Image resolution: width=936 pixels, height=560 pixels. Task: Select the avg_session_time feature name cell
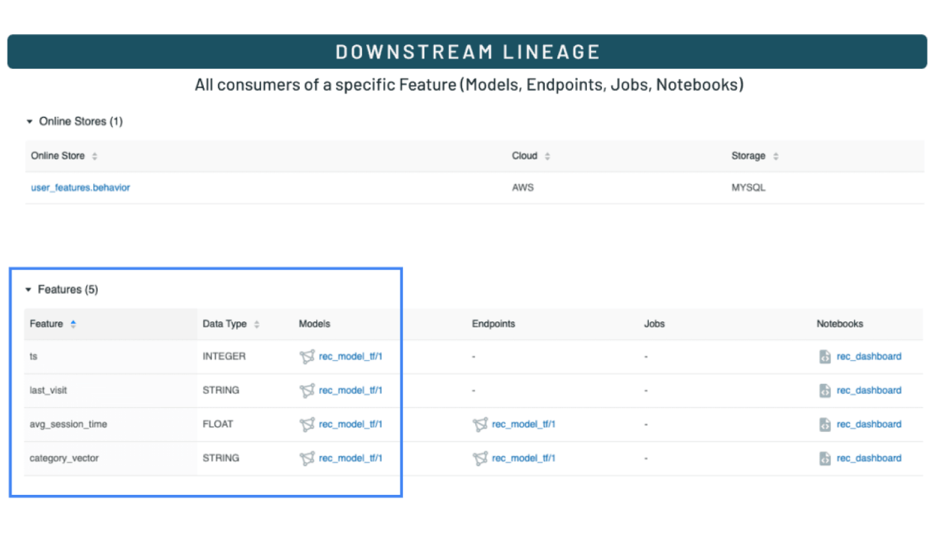coord(68,425)
